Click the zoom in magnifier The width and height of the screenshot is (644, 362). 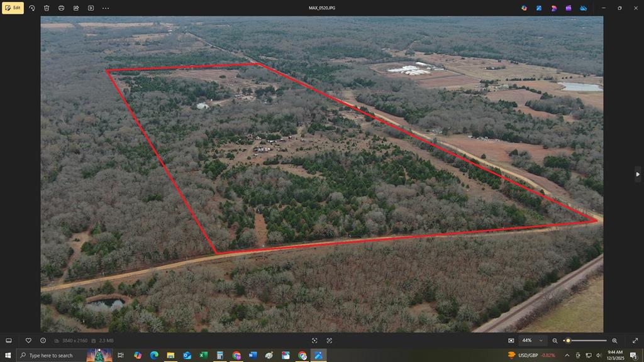(614, 341)
